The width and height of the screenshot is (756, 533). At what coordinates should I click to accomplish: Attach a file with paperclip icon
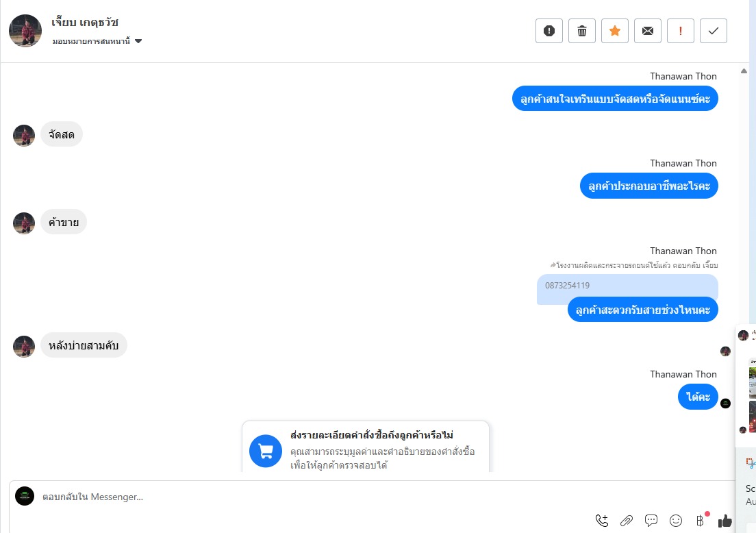627,521
